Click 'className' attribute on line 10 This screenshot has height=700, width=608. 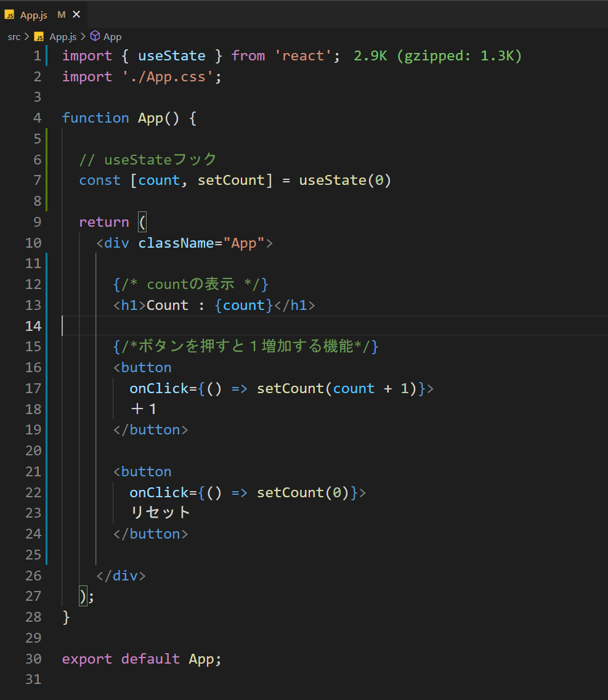click(176, 243)
